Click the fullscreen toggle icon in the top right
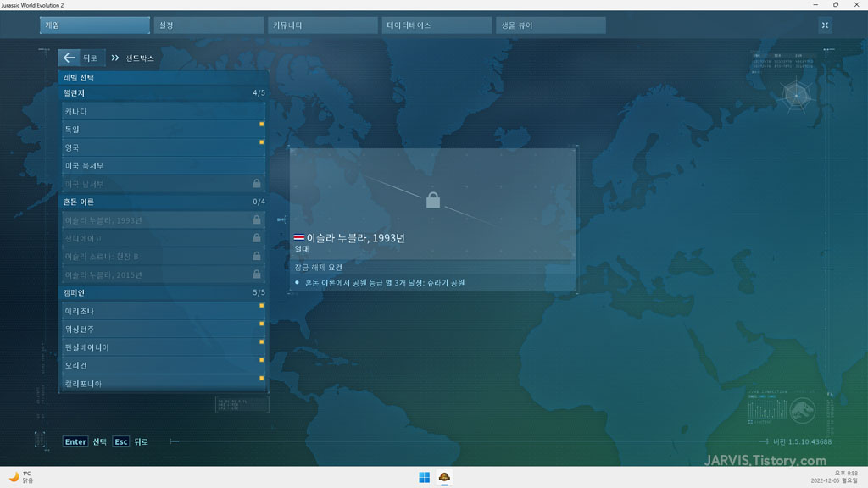Image resolution: width=868 pixels, height=488 pixels. [x=825, y=25]
